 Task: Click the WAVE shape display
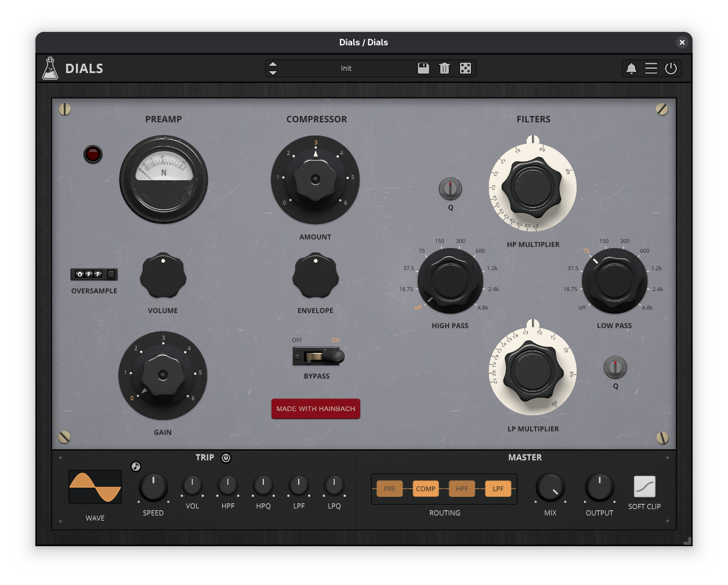tap(95, 487)
